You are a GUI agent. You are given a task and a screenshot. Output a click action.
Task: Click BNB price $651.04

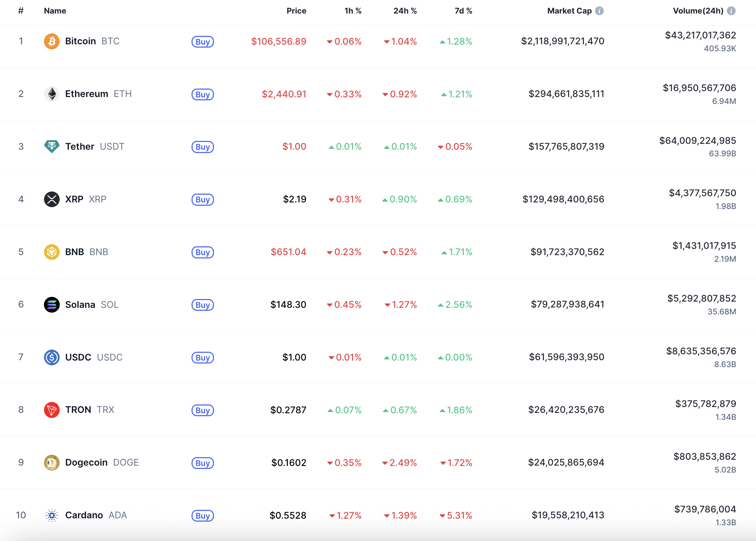[x=289, y=252]
